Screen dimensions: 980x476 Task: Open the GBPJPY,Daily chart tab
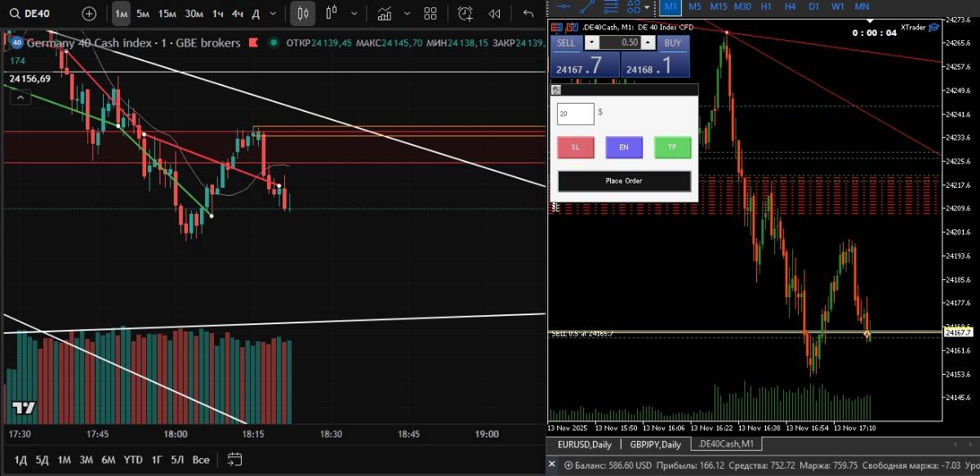coord(657,444)
